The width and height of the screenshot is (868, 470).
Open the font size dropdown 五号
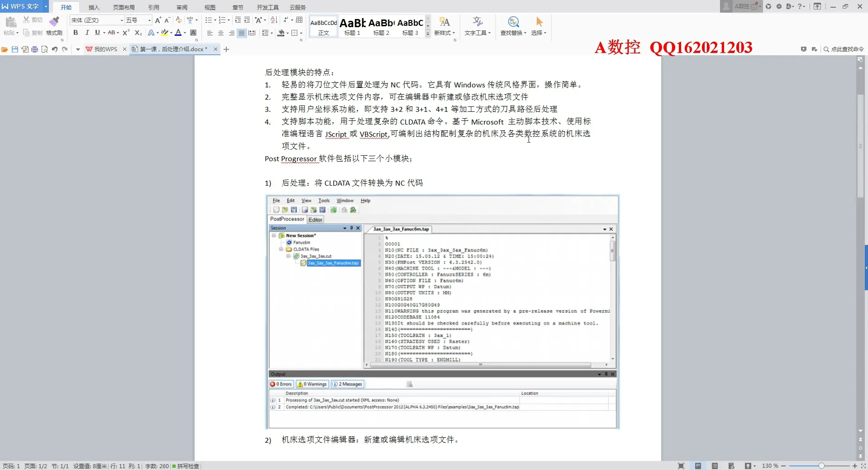click(149, 20)
